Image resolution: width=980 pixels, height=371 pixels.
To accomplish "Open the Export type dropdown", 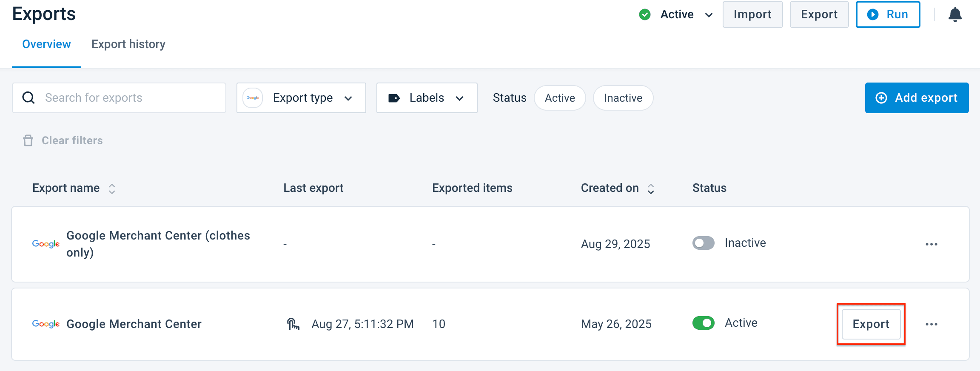I will click(301, 98).
